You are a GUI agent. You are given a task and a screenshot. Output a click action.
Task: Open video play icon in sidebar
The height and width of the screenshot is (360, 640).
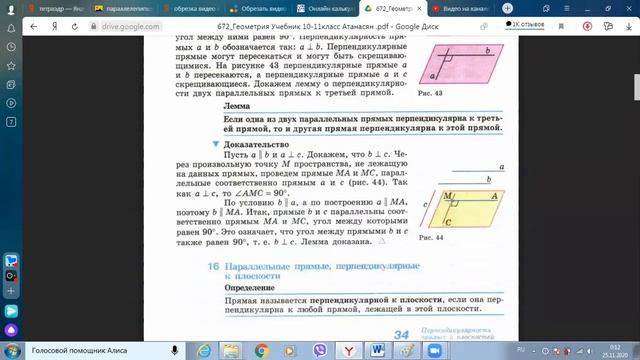11,103
